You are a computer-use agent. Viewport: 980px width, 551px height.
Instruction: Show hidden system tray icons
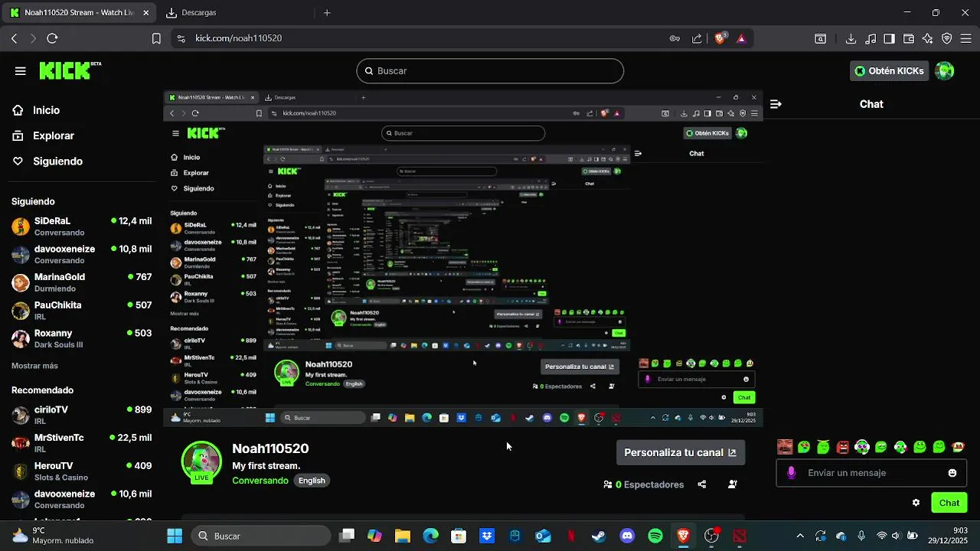click(800, 536)
